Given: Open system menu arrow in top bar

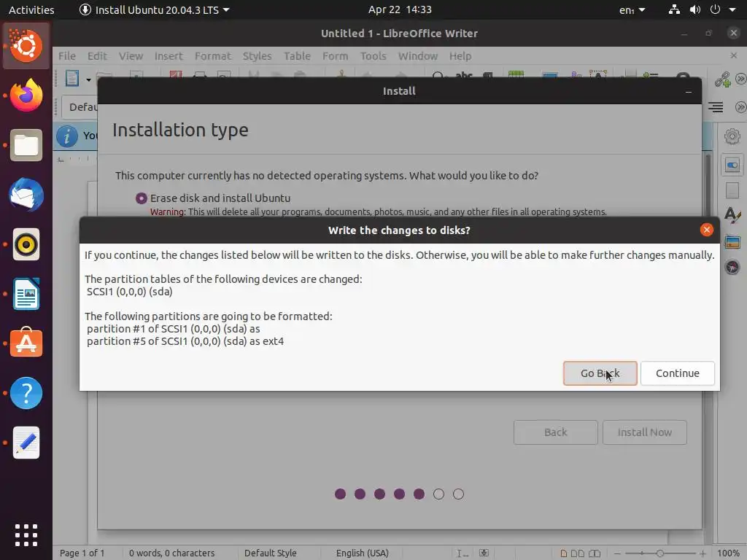Looking at the screenshot, I should click(x=732, y=9).
